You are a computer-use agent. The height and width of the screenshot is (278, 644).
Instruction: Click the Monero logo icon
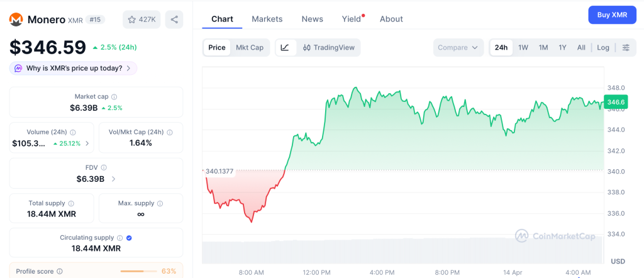pyautogui.click(x=16, y=19)
